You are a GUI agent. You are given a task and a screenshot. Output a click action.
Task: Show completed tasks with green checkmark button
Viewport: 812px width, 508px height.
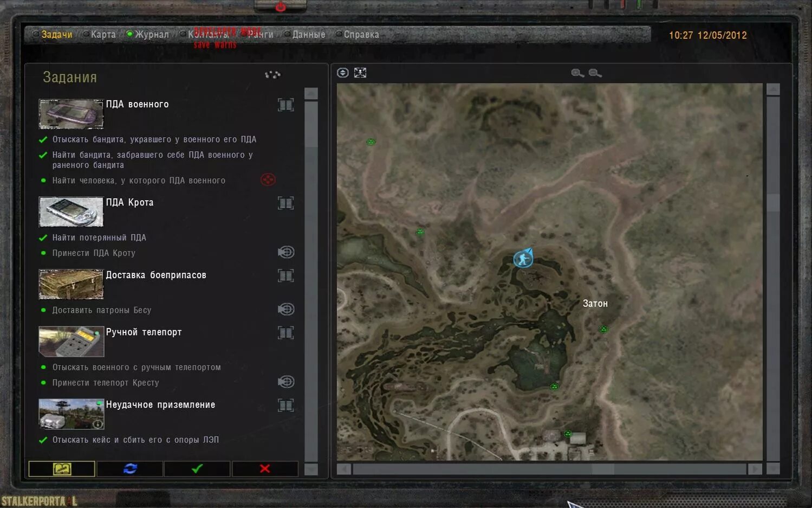pyautogui.click(x=197, y=468)
